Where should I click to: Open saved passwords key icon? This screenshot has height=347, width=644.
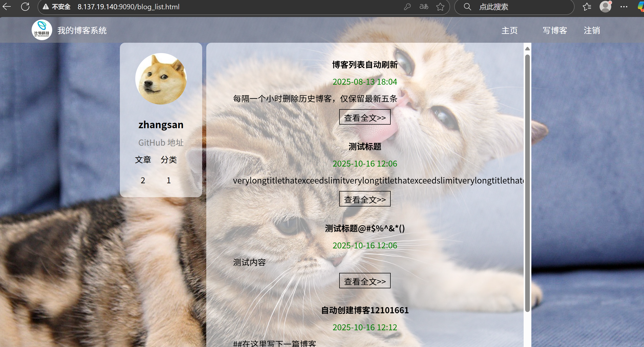click(x=407, y=7)
